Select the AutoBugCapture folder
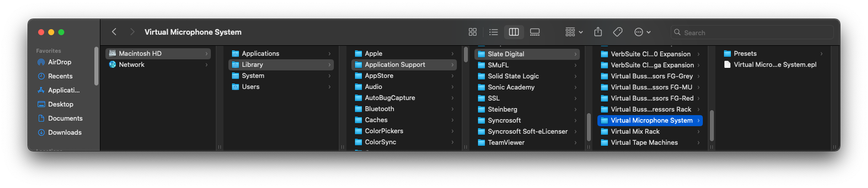 [x=404, y=98]
